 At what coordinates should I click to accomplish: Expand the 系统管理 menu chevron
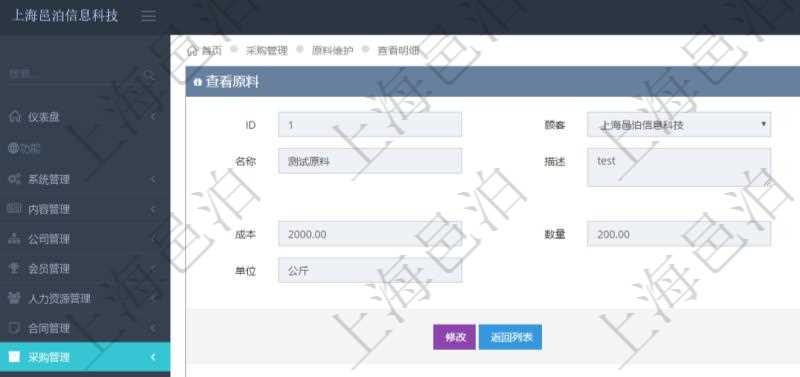coord(154,180)
